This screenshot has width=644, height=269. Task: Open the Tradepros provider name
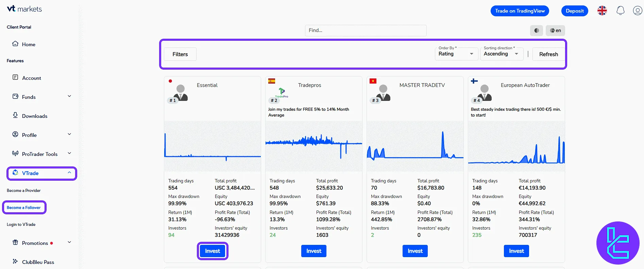[x=309, y=85]
